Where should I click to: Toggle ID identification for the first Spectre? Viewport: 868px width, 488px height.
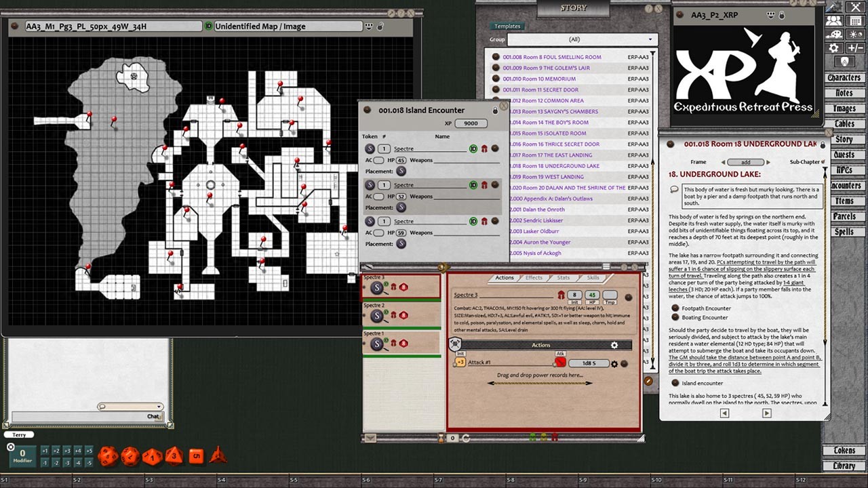[x=473, y=148]
